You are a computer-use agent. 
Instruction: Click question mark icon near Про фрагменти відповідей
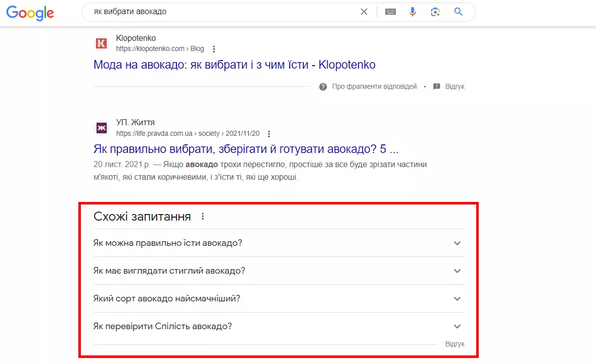(323, 86)
